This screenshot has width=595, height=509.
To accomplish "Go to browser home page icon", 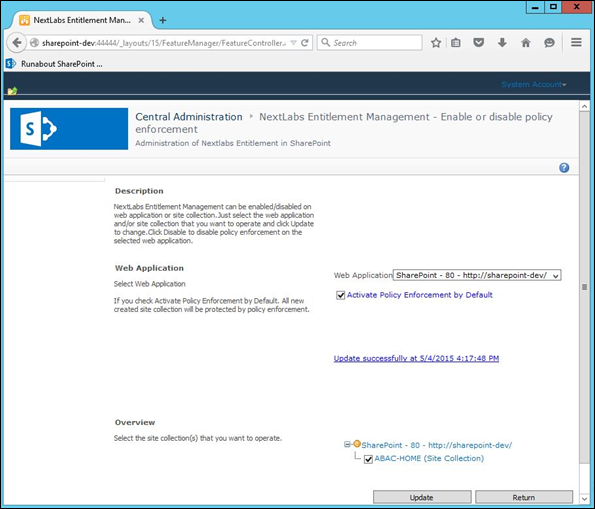I will click(x=526, y=43).
